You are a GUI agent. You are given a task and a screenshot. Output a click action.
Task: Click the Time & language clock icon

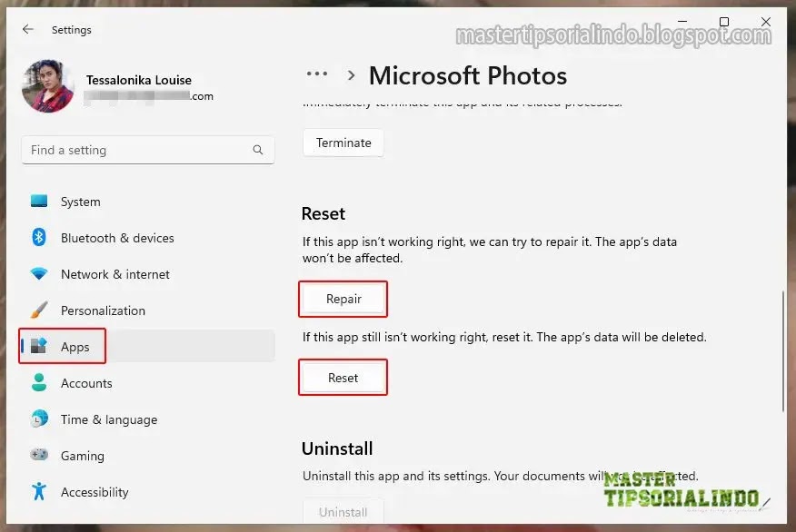[39, 419]
